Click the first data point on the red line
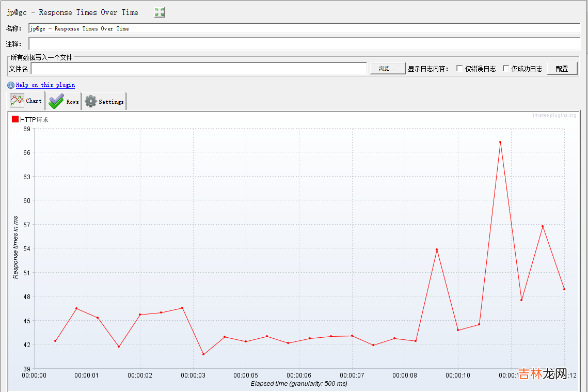Viewport: 588px width, 392px height. pyautogui.click(x=55, y=341)
